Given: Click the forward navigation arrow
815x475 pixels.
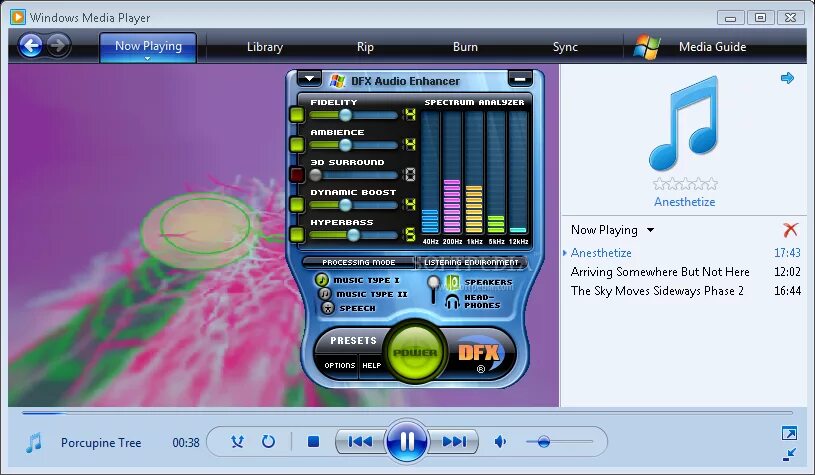Looking at the screenshot, I should [x=58, y=46].
